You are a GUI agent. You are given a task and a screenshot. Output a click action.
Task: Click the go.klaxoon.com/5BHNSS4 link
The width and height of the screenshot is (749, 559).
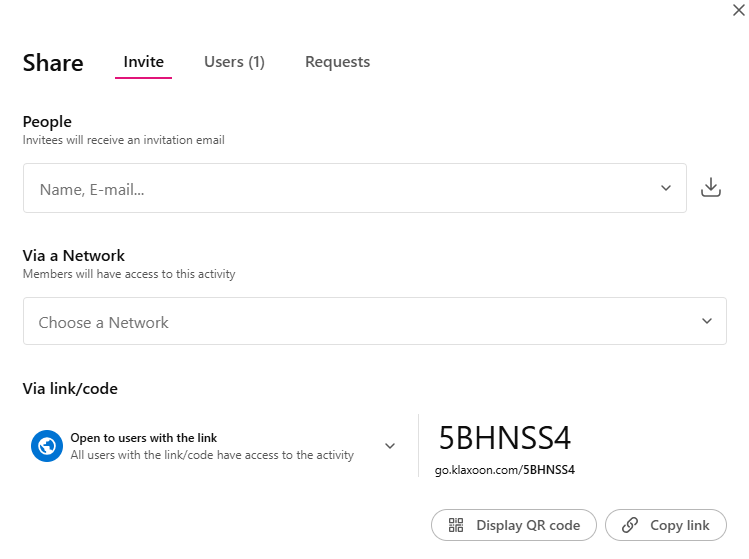[x=504, y=469]
